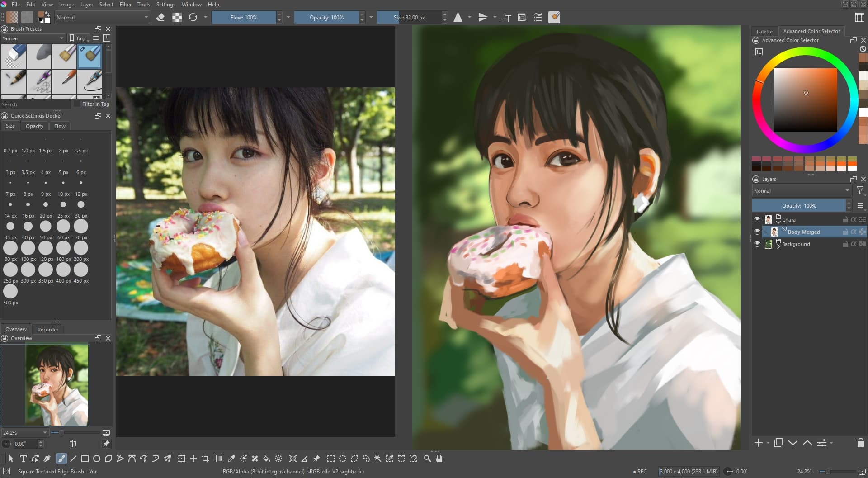Enable the Filter in Tag checkbox
Screen dimensions: 868x478
(x=77, y=104)
